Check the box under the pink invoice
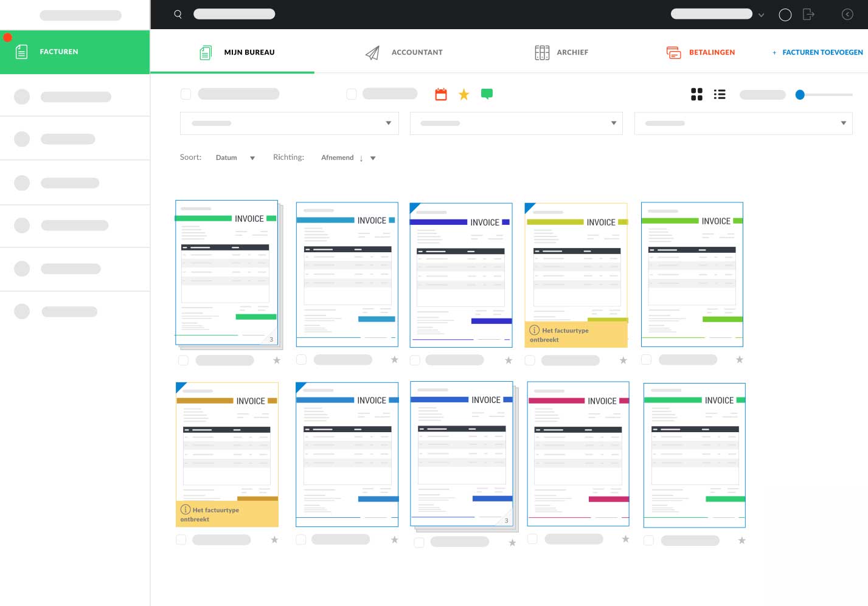This screenshot has width=868, height=606. [532, 539]
